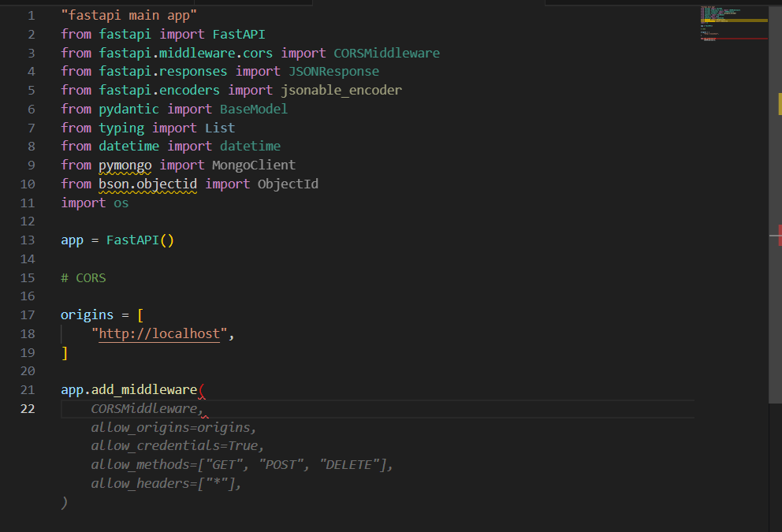
Task: Select the ObjectId import name
Action: click(x=288, y=184)
